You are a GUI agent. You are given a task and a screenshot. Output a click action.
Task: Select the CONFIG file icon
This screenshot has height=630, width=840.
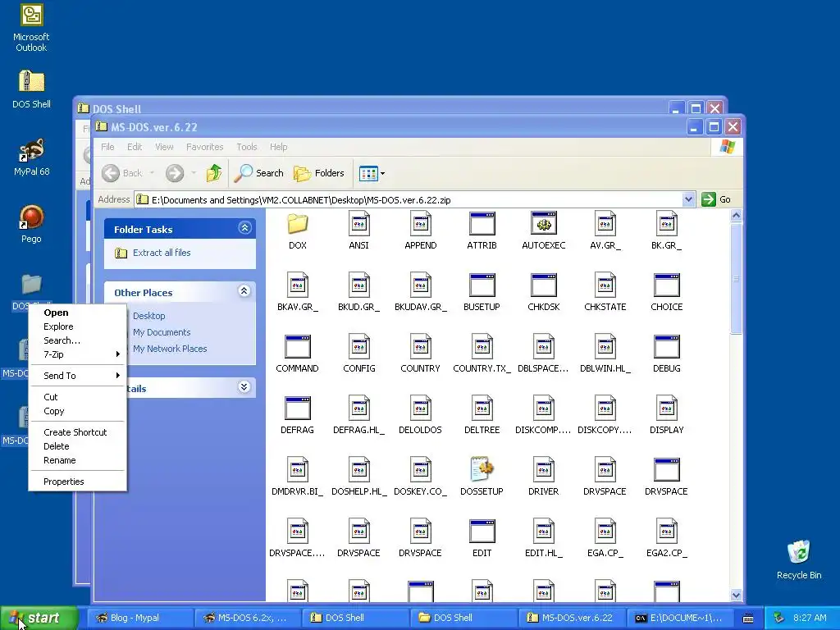coord(359,347)
